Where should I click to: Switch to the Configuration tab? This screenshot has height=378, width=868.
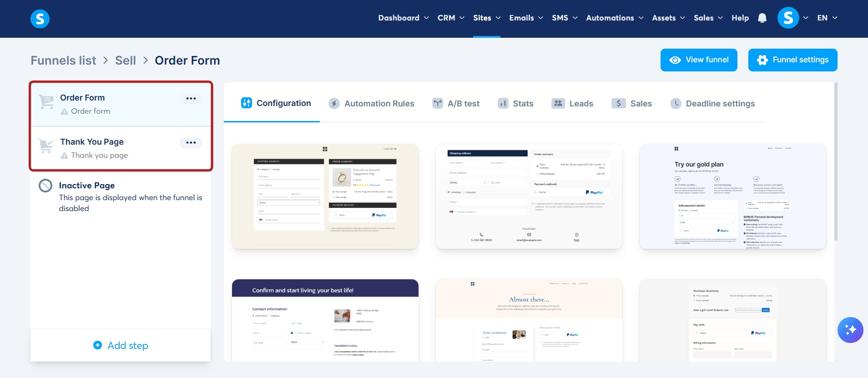click(276, 103)
